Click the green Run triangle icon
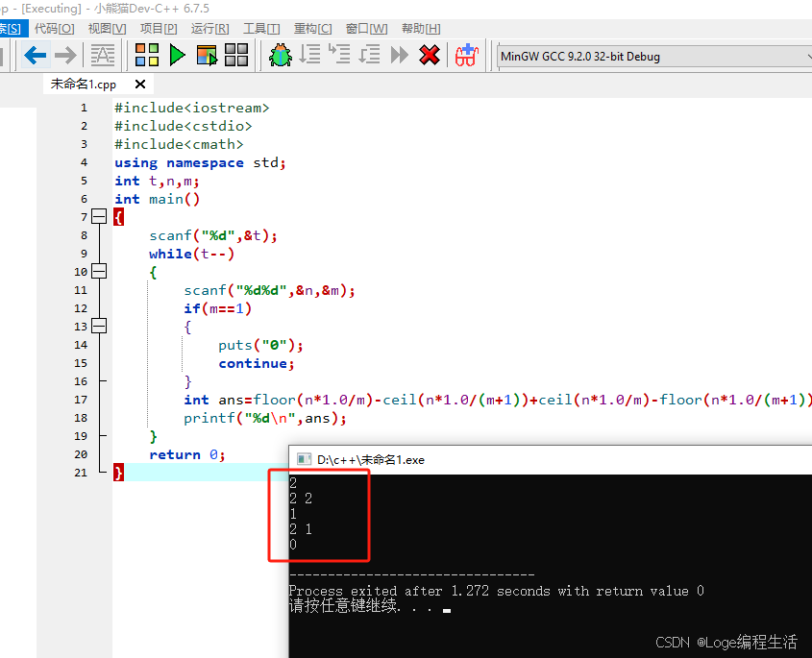Image resolution: width=812 pixels, height=658 pixels. (x=177, y=55)
